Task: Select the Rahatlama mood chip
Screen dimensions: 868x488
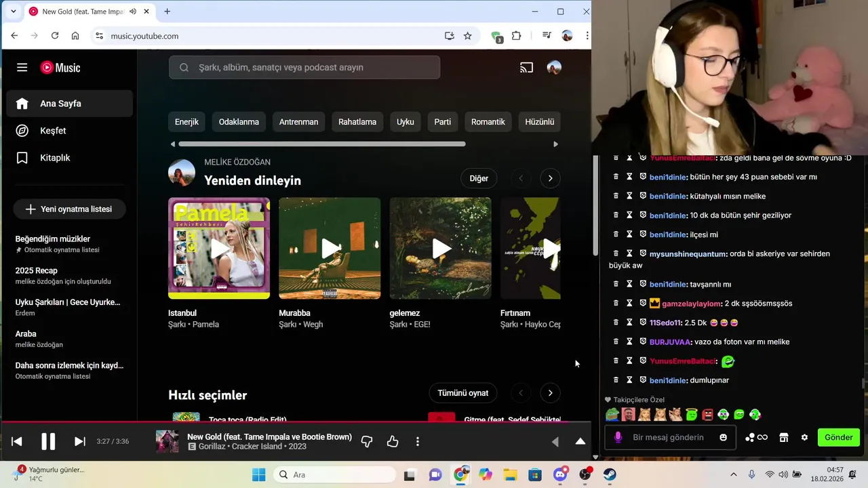Action: (357, 122)
